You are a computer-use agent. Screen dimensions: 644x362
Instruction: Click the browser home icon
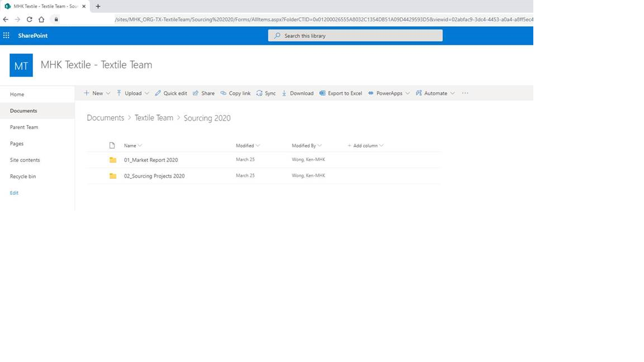41,19
